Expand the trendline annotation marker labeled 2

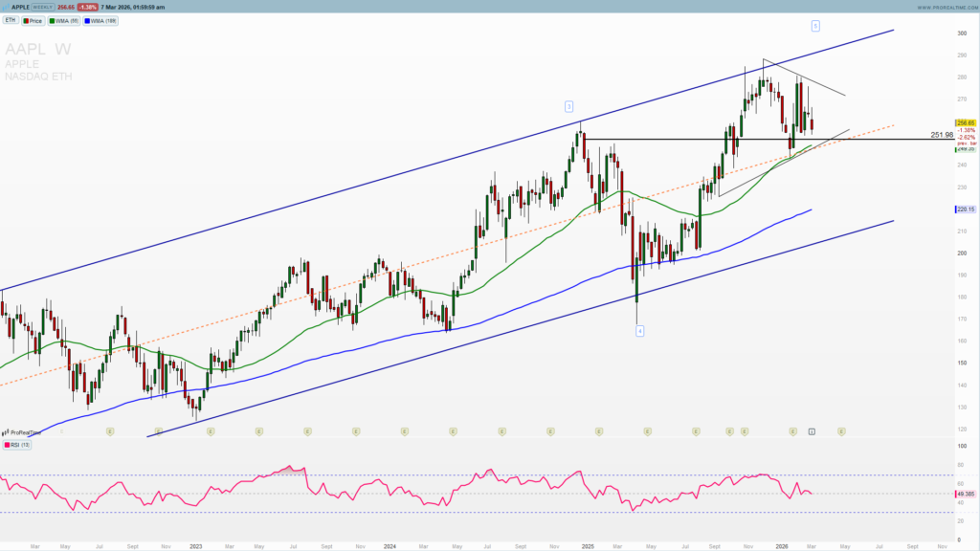[x=568, y=105]
